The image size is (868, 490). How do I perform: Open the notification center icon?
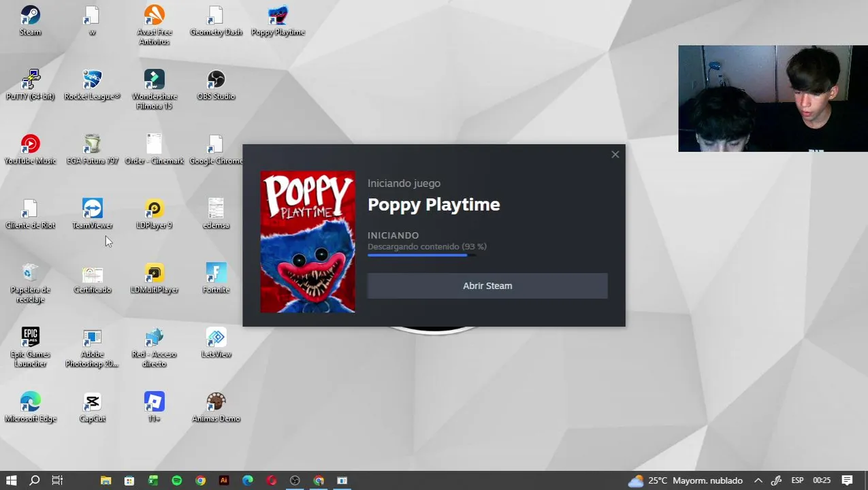click(848, 480)
